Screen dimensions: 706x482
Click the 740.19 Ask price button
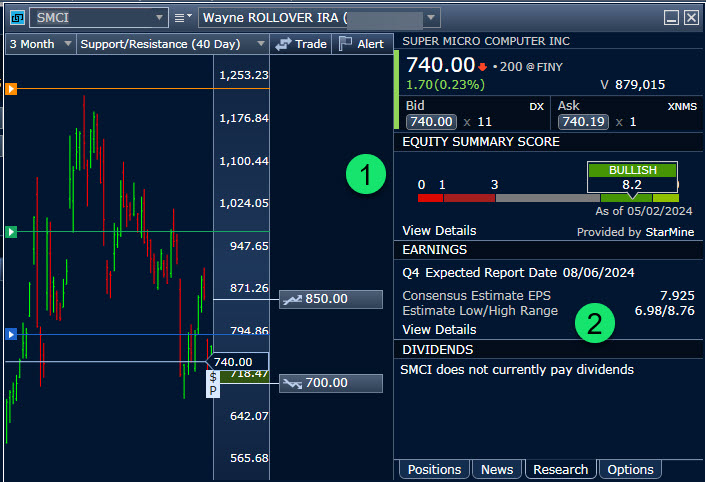point(583,122)
